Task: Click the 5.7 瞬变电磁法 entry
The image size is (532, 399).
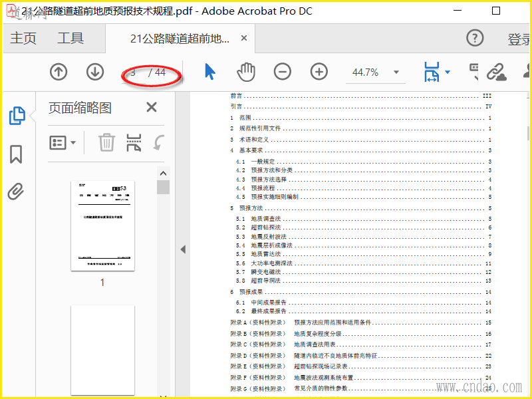Action: 364,272
